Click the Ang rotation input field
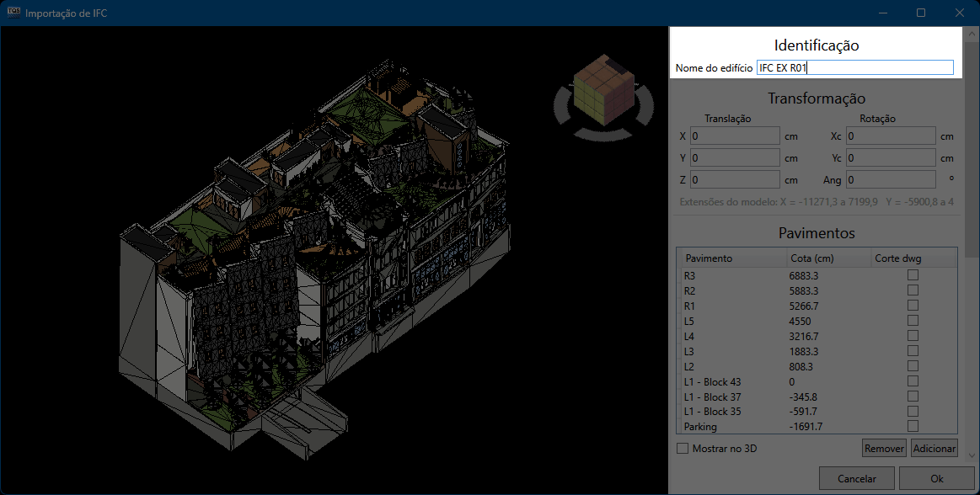The image size is (980, 495). pos(891,179)
